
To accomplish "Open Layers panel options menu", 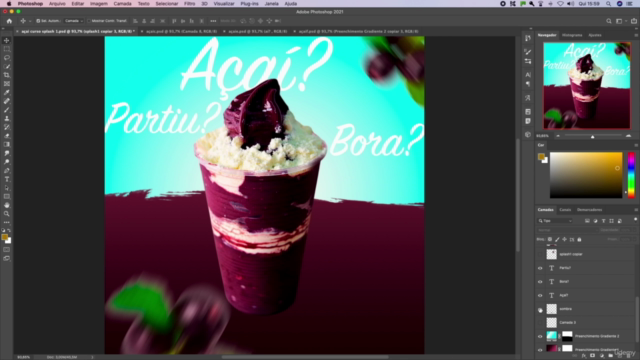I will point(636,210).
